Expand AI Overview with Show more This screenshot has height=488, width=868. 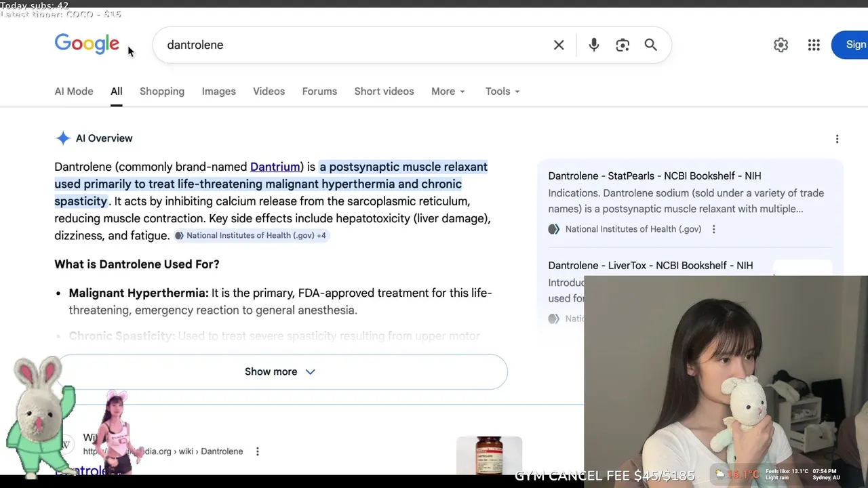coord(281,371)
